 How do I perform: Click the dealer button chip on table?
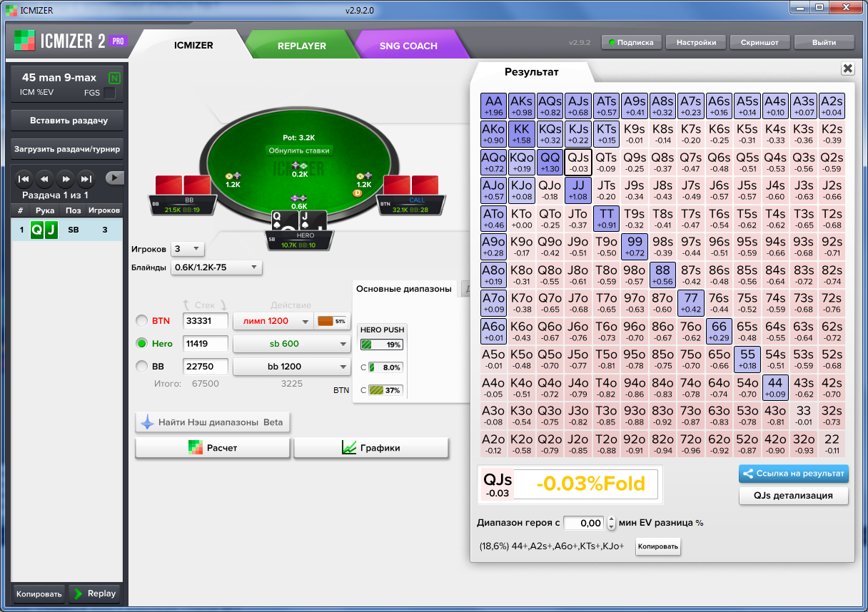pos(357,193)
